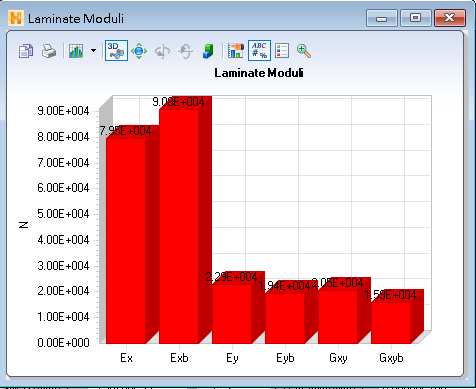The height and width of the screenshot is (389, 476).
Task: Open the chart properties wizard icon
Action: point(236,51)
